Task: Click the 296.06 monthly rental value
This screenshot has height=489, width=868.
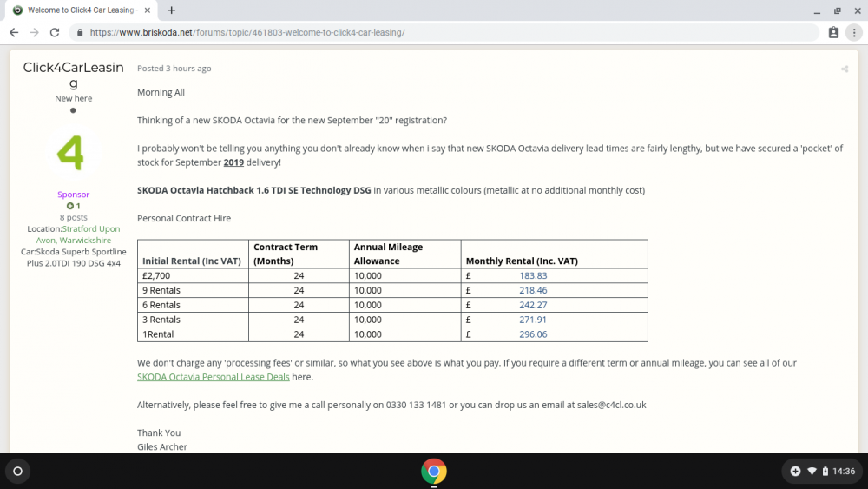Action: coord(533,334)
